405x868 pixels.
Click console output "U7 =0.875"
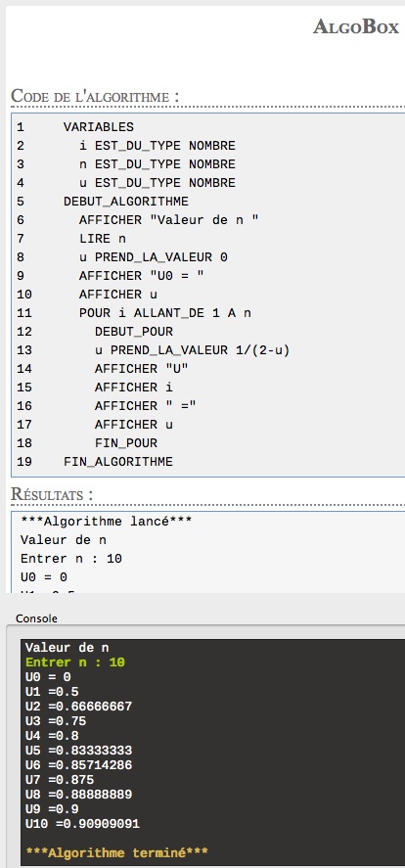click(x=60, y=781)
